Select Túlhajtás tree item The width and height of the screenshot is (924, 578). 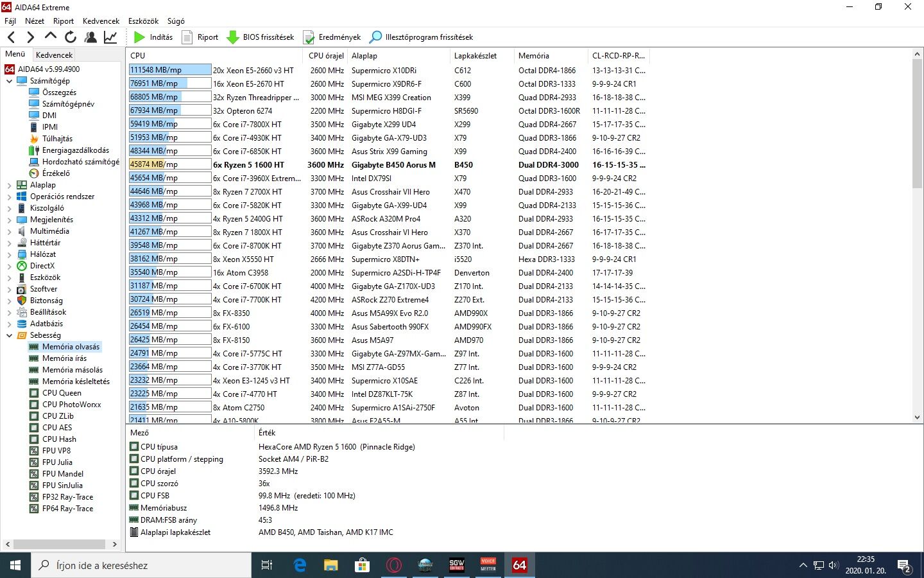pos(57,139)
